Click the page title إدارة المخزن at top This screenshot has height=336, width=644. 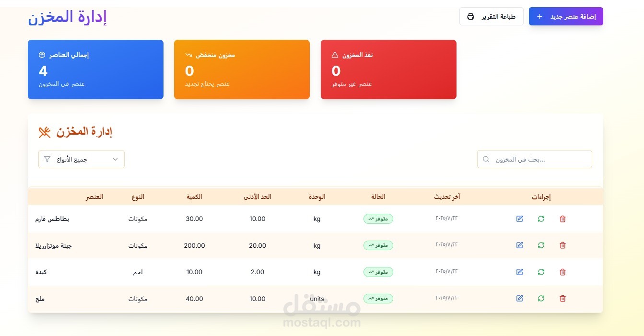click(x=67, y=17)
